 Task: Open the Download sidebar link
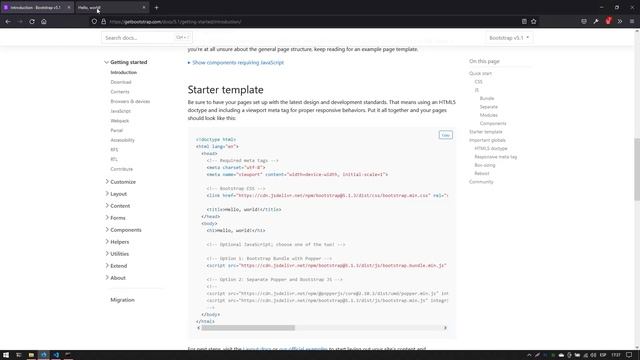click(x=121, y=82)
